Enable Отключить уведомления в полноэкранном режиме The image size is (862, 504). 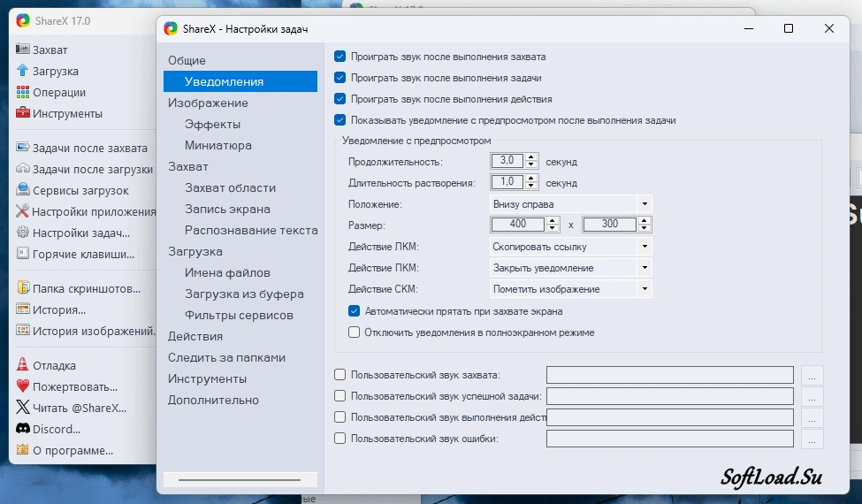(x=354, y=332)
